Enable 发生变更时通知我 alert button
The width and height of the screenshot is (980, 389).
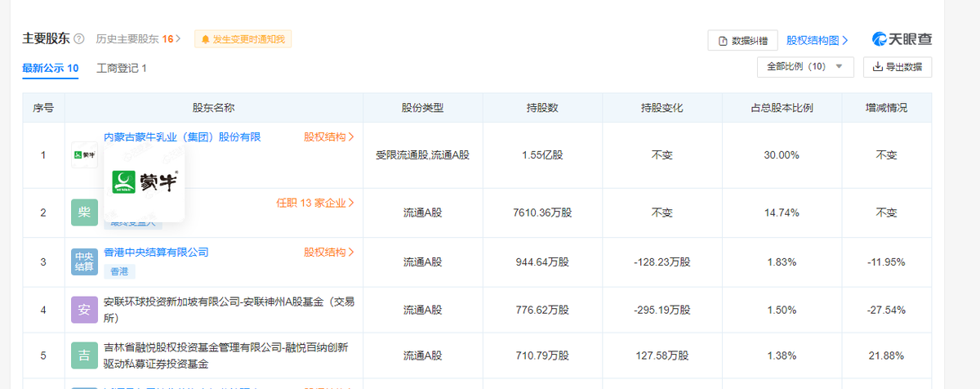243,39
